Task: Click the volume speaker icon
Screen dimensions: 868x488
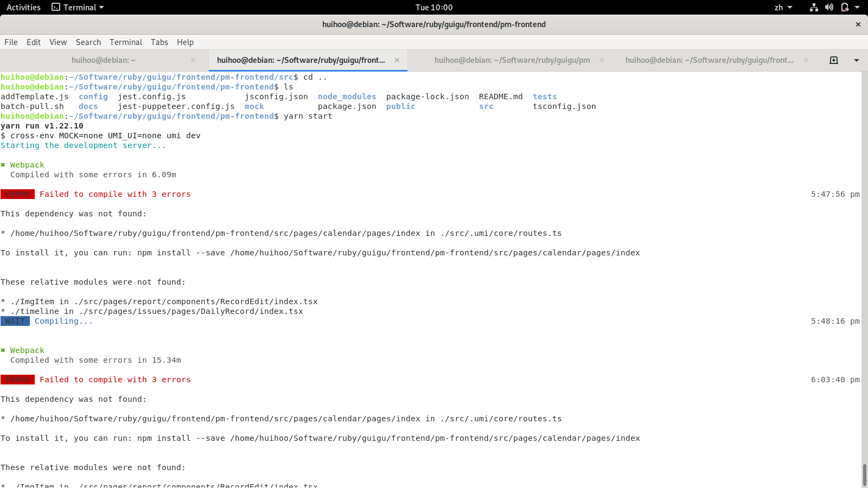Action: [x=829, y=7]
